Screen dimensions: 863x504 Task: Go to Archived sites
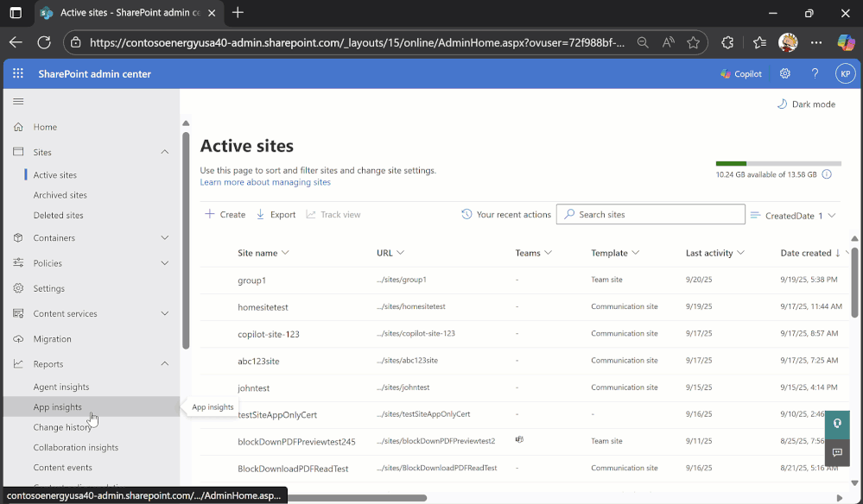(60, 195)
